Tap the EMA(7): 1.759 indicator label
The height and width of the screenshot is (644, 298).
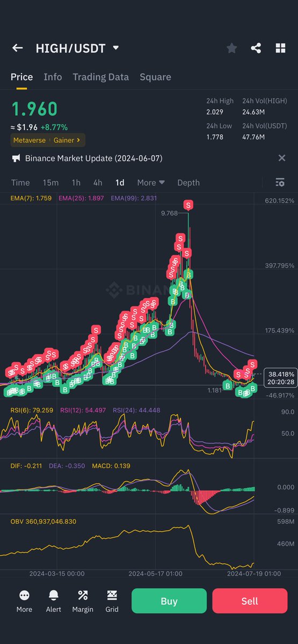point(31,198)
